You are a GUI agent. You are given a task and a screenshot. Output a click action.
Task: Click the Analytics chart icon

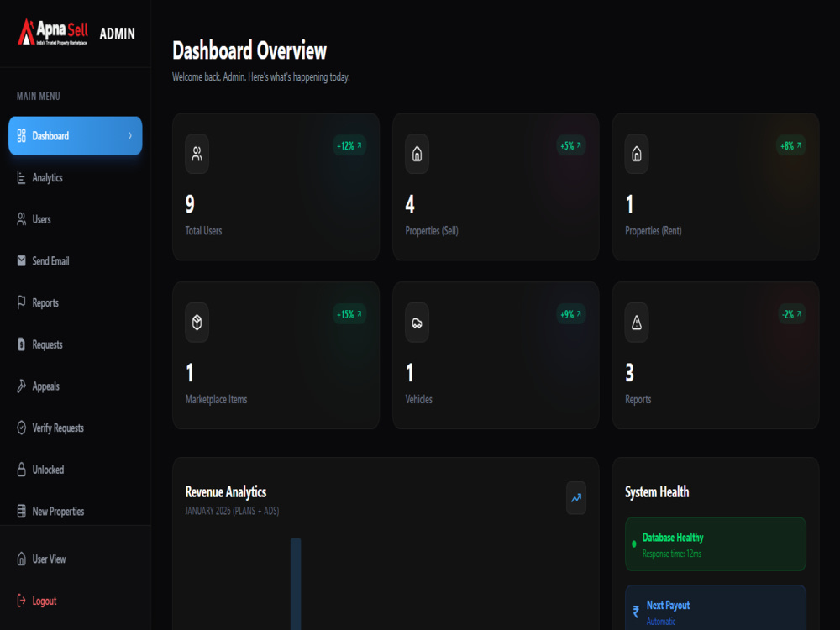pyautogui.click(x=22, y=178)
